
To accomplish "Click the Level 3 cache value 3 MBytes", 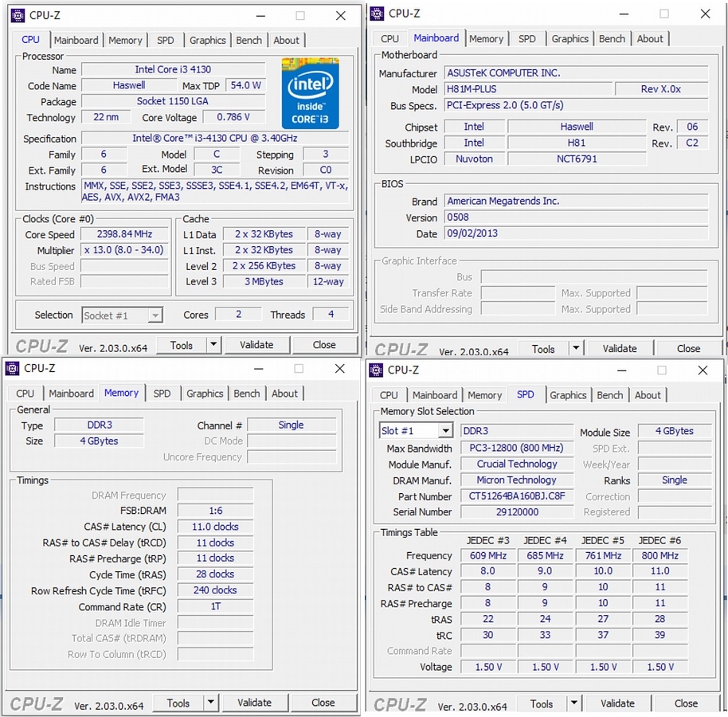I will 264,281.
